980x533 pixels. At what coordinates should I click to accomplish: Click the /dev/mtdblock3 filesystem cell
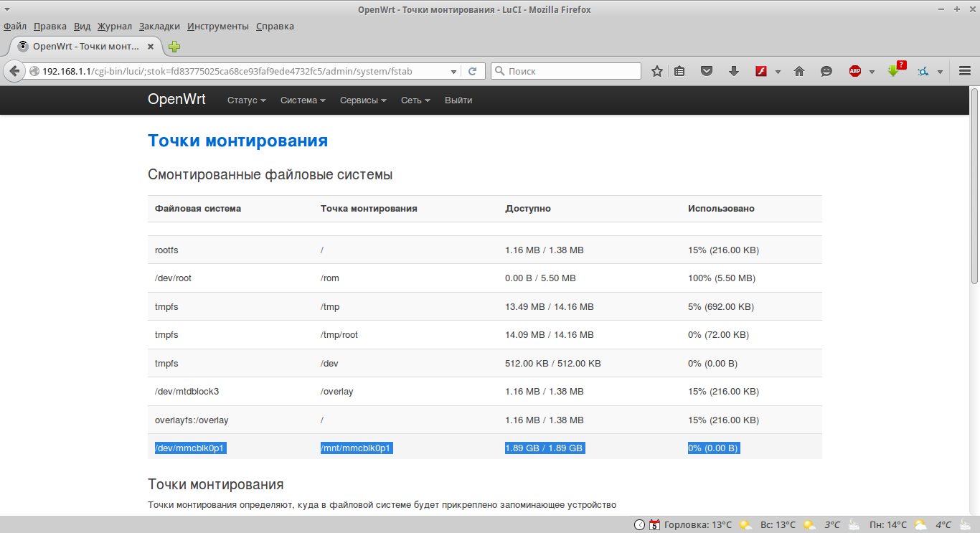187,392
